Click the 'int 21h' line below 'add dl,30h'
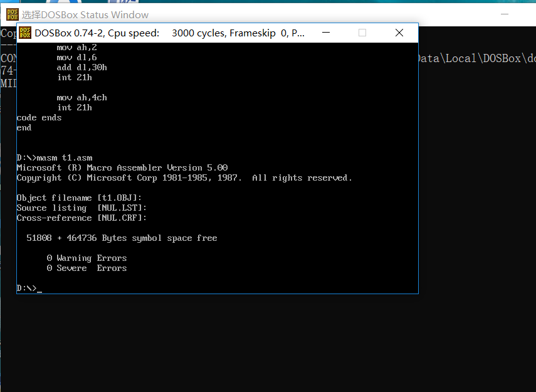Viewport: 536px width, 392px height. click(74, 78)
